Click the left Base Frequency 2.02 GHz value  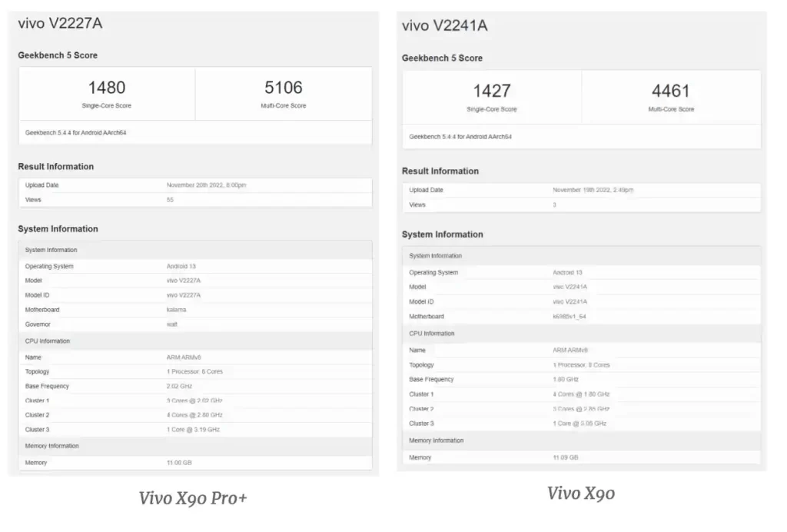[x=179, y=387]
